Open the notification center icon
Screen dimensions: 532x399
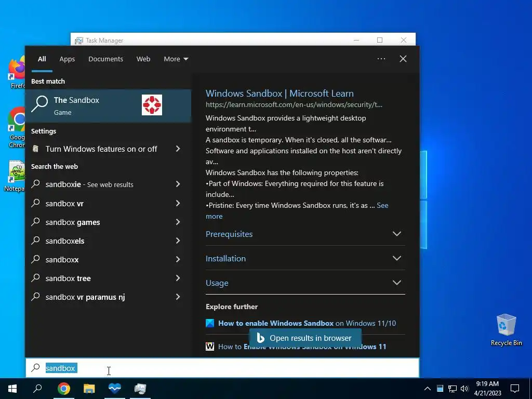pos(515,389)
